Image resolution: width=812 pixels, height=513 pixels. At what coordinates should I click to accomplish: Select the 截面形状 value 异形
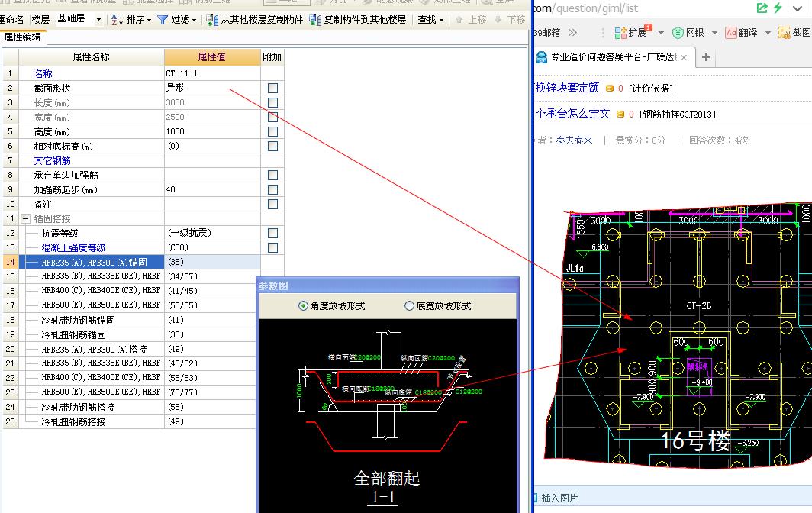tap(212, 88)
